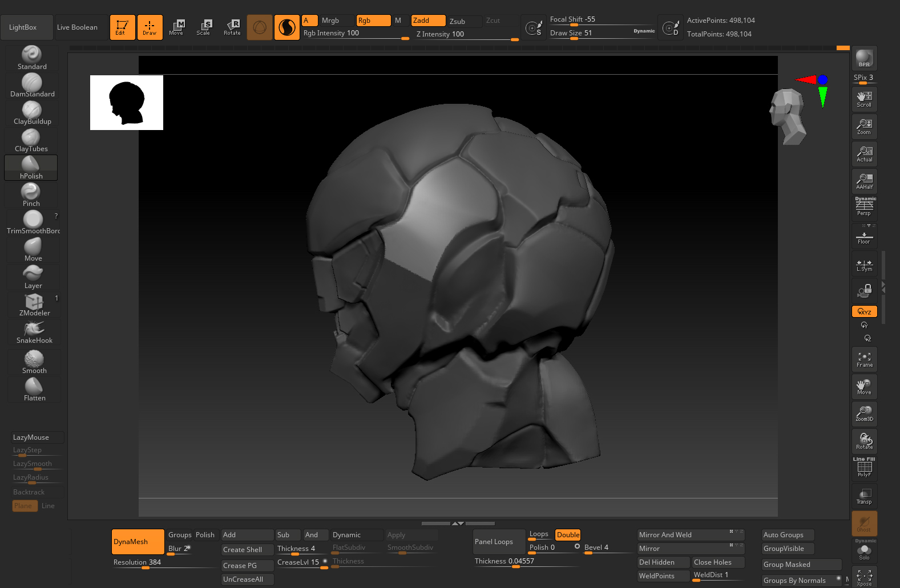
Task: Select the SnakeHook brush
Action: [x=34, y=332]
